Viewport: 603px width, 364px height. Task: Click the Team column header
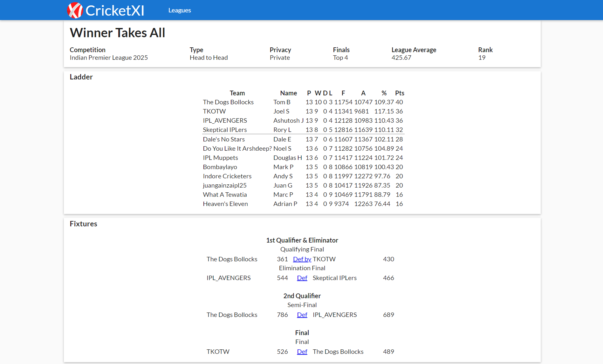coord(237,93)
